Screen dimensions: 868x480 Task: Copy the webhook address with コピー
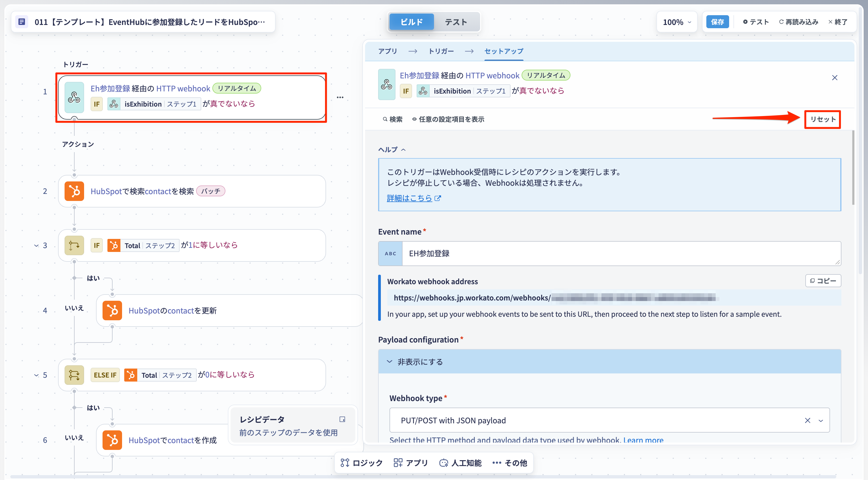click(823, 281)
